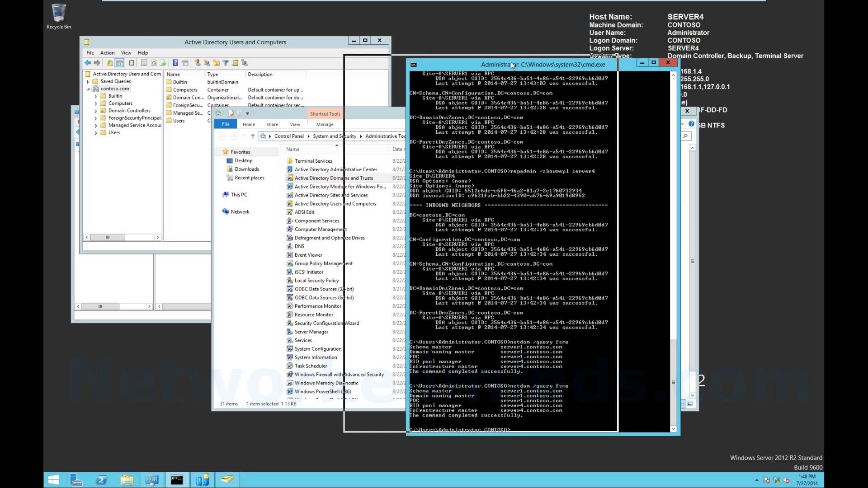This screenshot has width=868, height=488.
Task: Click the Windows Start button
Action: tap(53, 480)
